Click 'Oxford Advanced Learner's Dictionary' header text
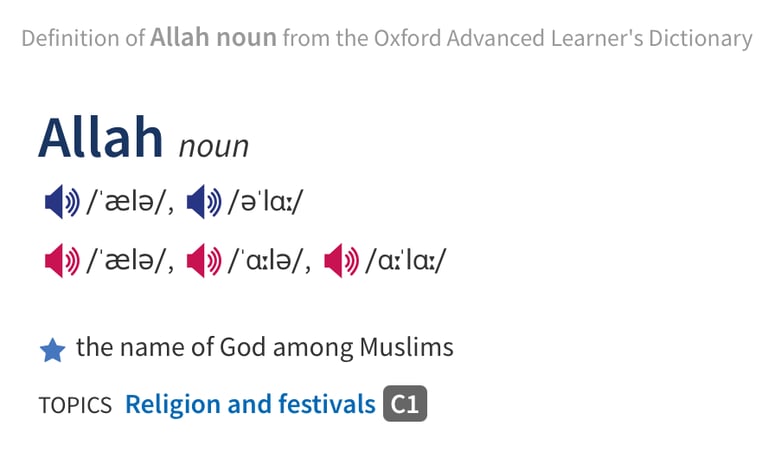768x452 pixels. (563, 38)
